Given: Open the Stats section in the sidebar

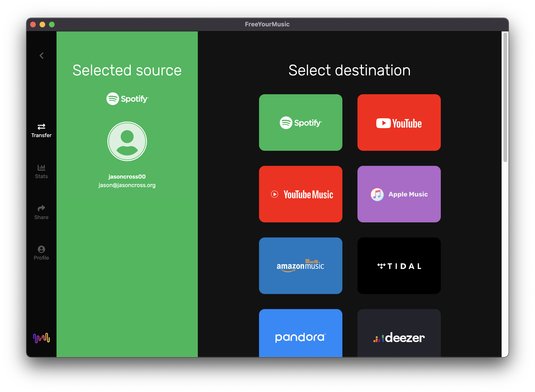Looking at the screenshot, I should point(41,172).
